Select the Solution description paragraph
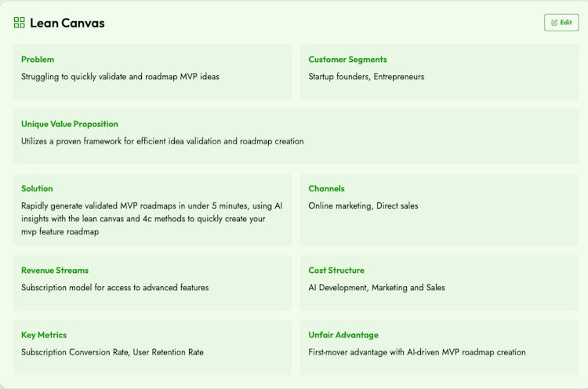Viewport: 588px width, 389px height. coord(151,219)
